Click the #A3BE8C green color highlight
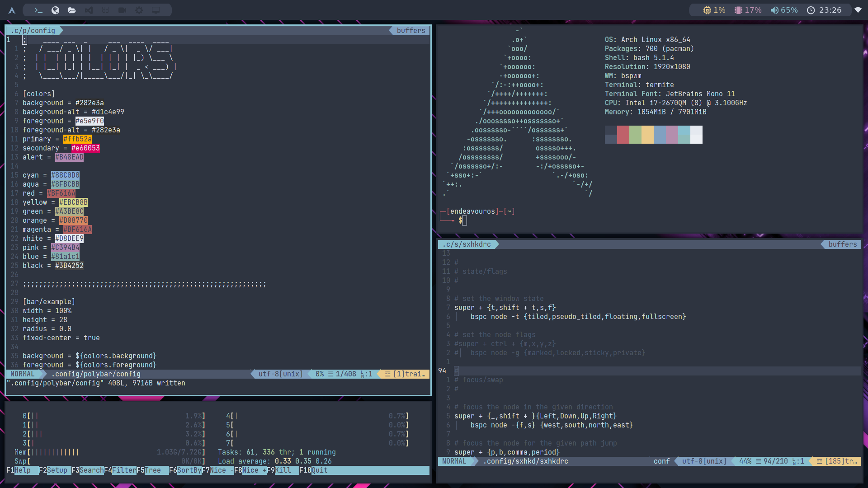 69,211
